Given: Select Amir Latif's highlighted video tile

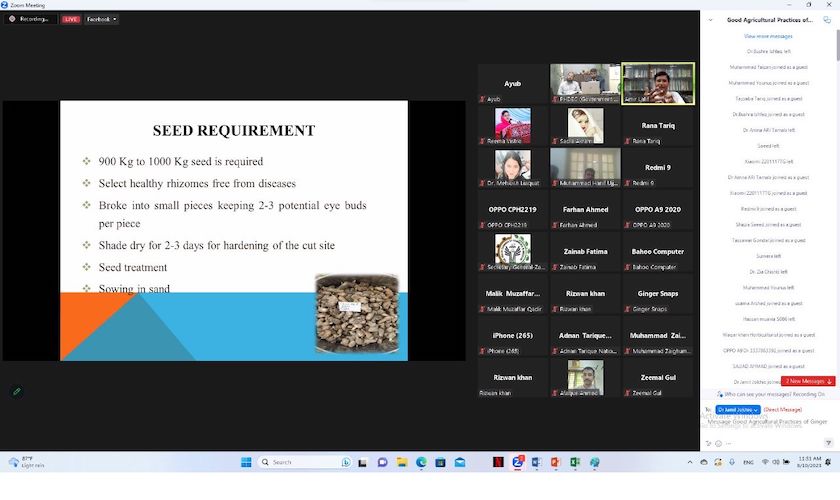Looking at the screenshot, I should pos(658,84).
